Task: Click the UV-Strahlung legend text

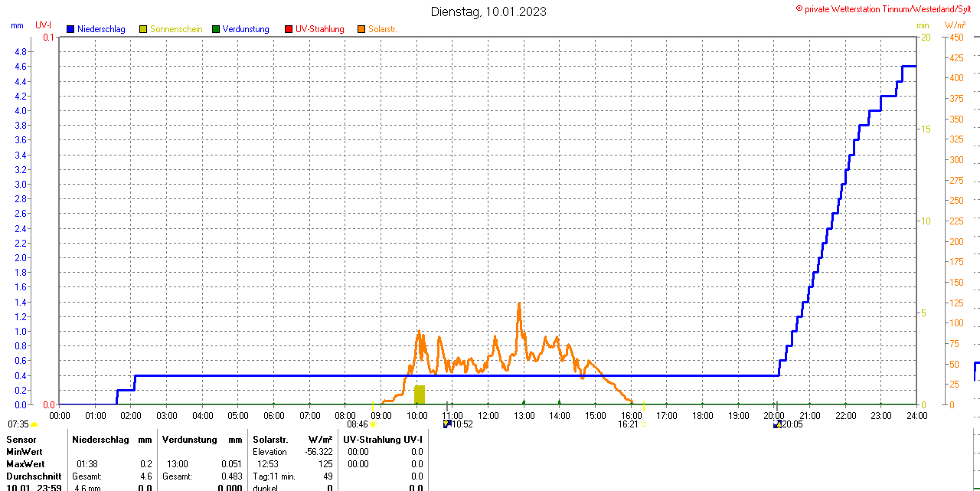Action: point(319,29)
